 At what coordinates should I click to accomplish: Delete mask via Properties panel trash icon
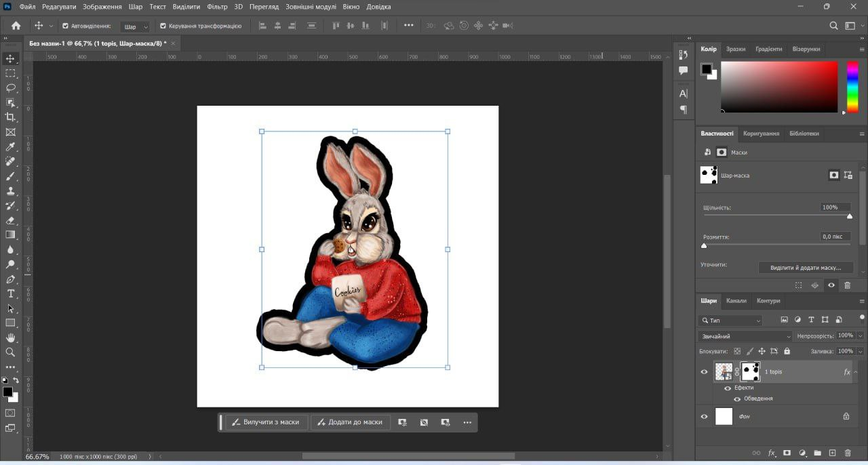tap(848, 285)
